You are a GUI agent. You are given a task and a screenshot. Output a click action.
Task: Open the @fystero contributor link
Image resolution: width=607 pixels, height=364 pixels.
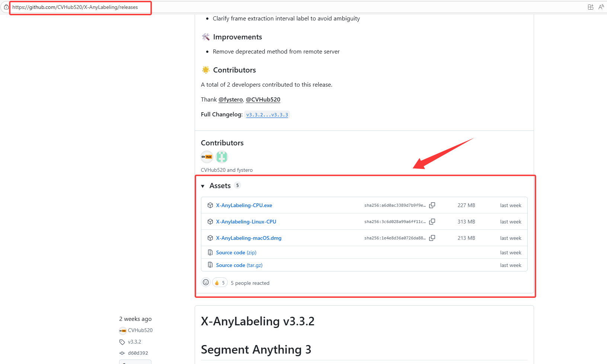pyautogui.click(x=230, y=100)
